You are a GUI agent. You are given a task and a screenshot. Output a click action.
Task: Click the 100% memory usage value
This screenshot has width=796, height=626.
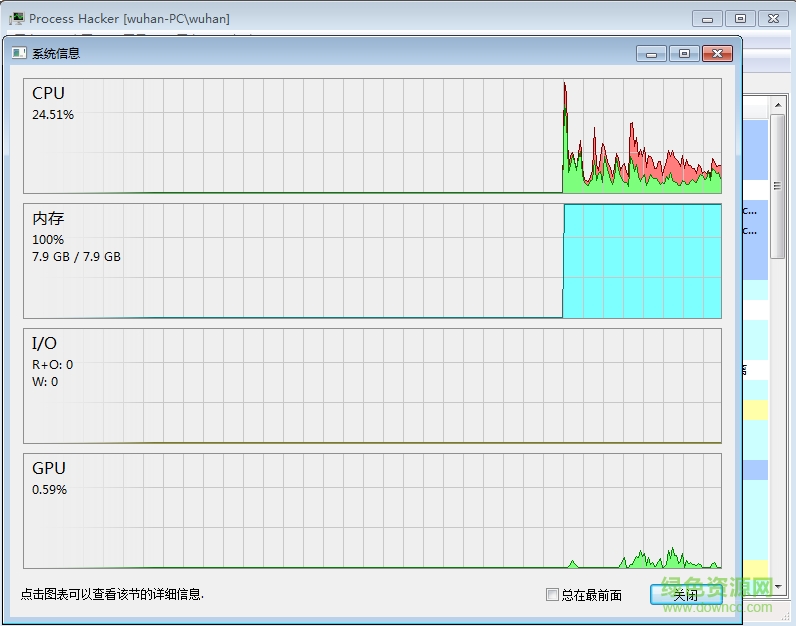48,240
